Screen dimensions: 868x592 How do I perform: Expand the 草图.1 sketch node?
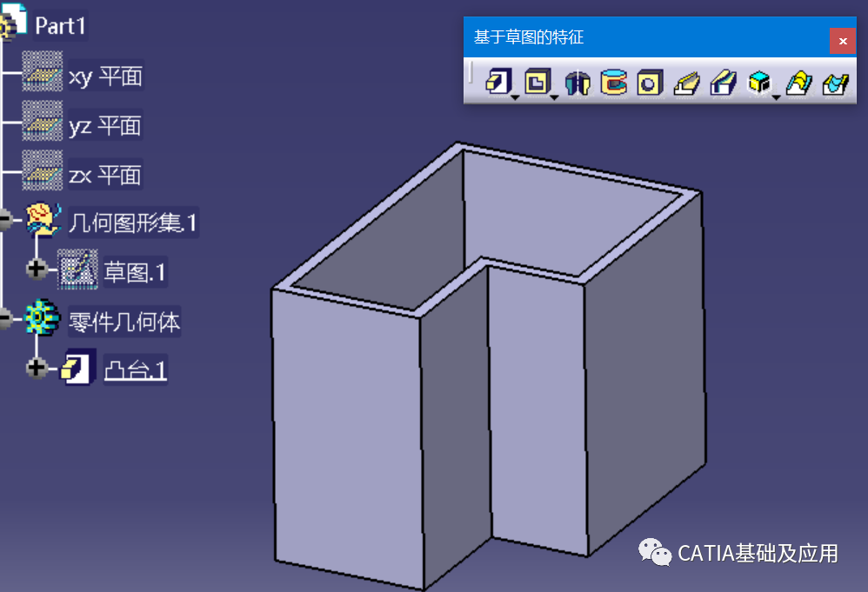[x=37, y=269]
